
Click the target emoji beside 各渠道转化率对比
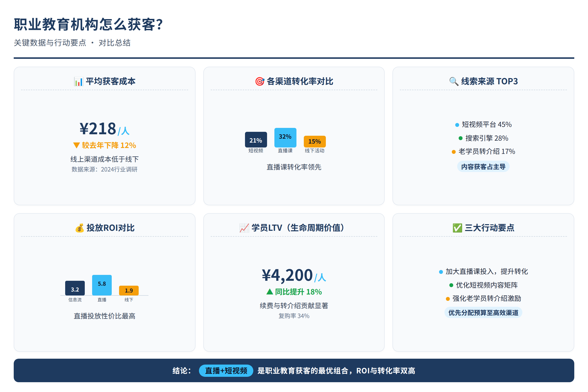260,82
